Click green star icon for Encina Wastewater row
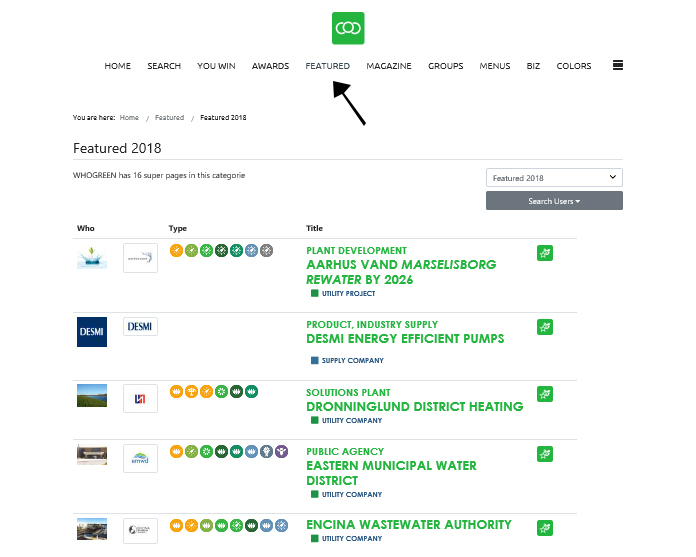This screenshot has height=557, width=696. click(545, 528)
